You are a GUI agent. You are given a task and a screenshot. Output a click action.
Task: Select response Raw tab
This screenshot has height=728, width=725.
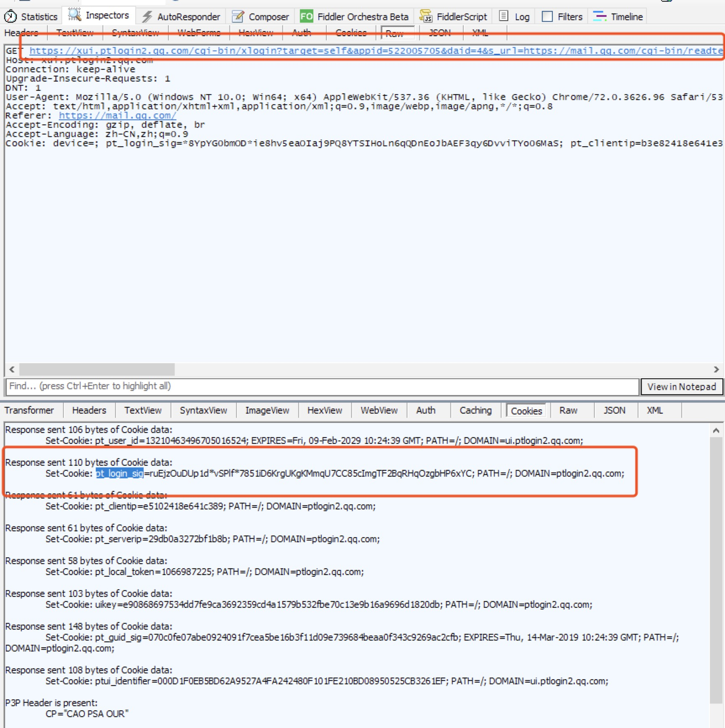click(568, 410)
